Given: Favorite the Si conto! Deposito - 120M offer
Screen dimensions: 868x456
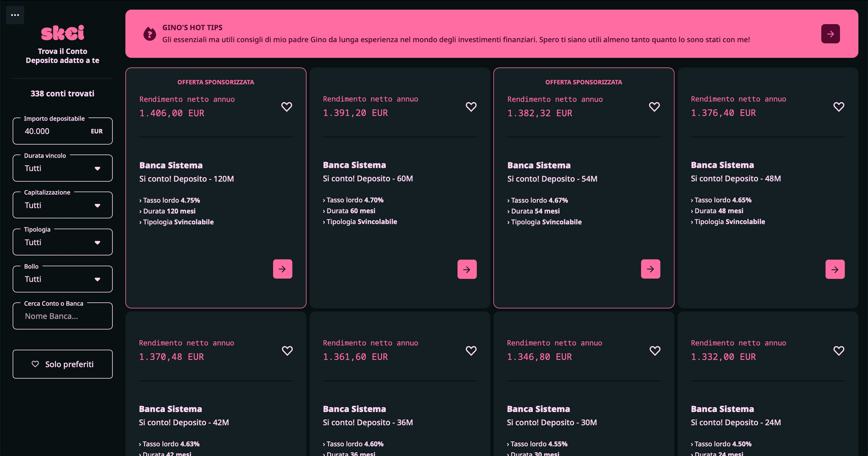Looking at the screenshot, I should pyautogui.click(x=287, y=107).
